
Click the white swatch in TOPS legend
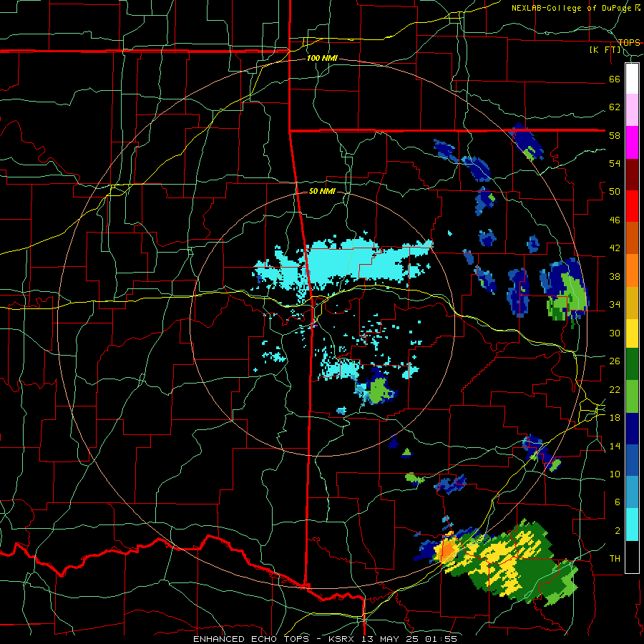pos(632,79)
